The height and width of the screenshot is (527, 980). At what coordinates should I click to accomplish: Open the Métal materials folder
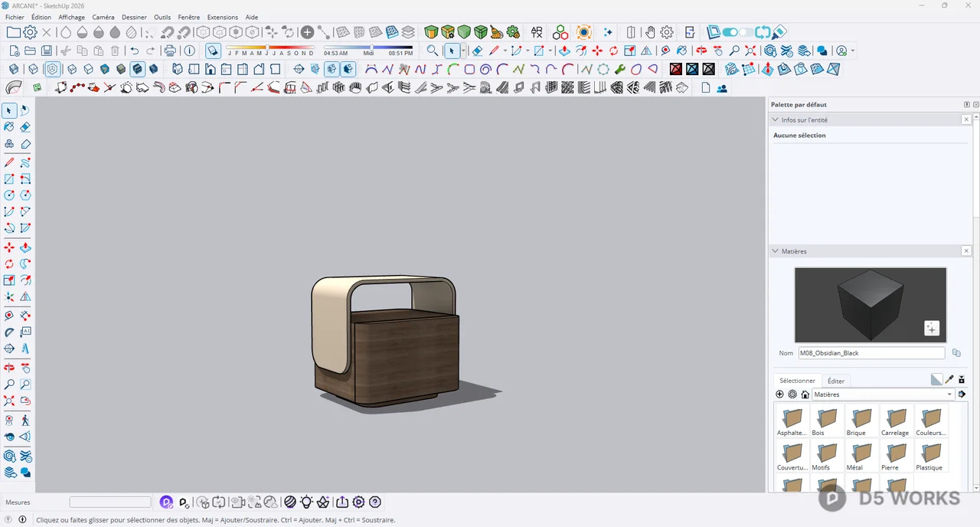pos(861,457)
